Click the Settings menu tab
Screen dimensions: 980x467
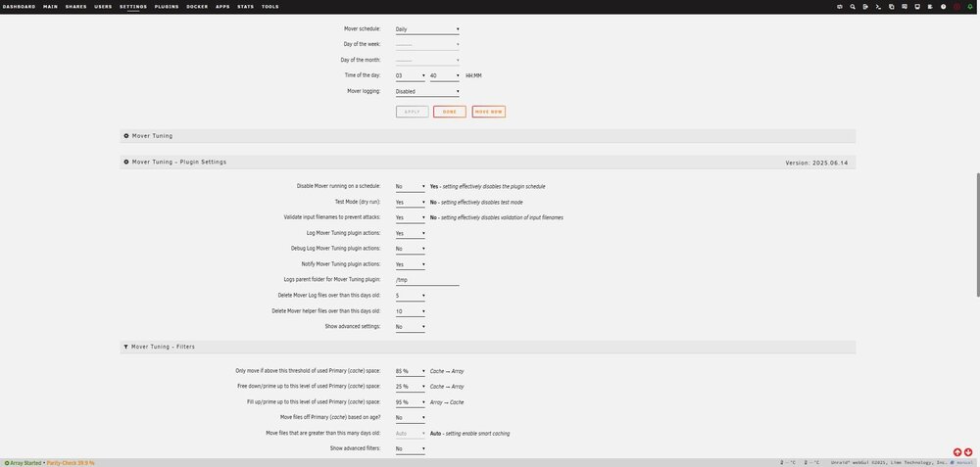pos(133,7)
